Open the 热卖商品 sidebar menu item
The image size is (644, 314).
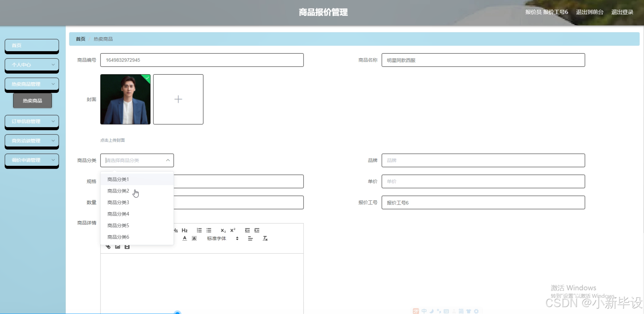click(32, 100)
